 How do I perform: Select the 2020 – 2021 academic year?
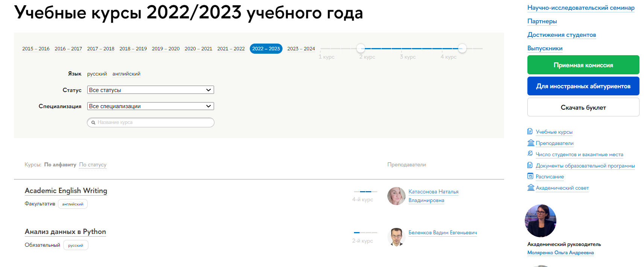click(198, 49)
